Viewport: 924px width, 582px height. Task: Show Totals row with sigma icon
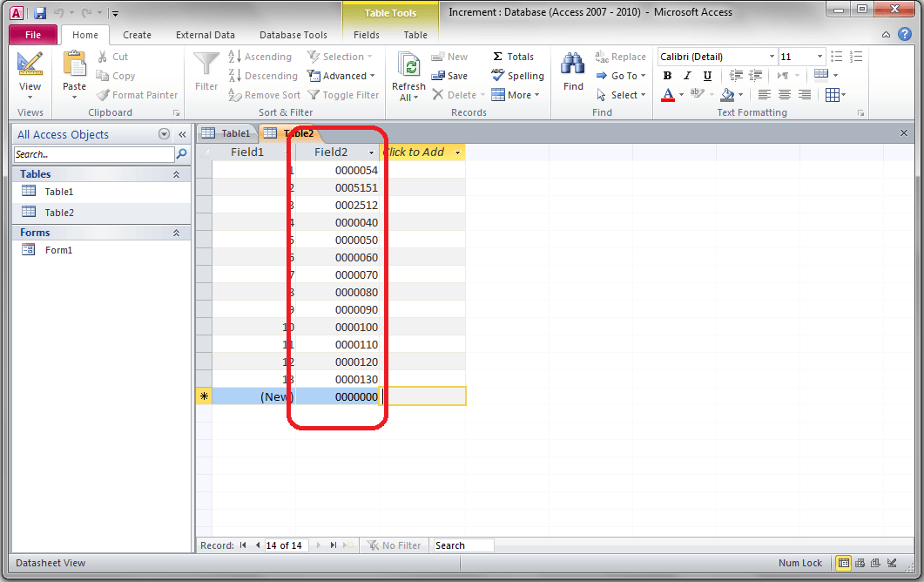pyautogui.click(x=513, y=57)
